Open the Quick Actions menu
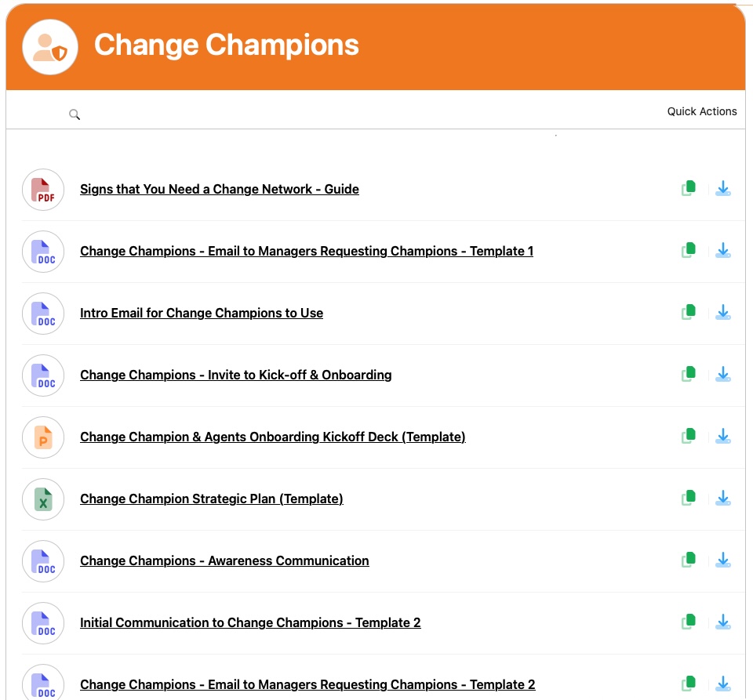 701,111
